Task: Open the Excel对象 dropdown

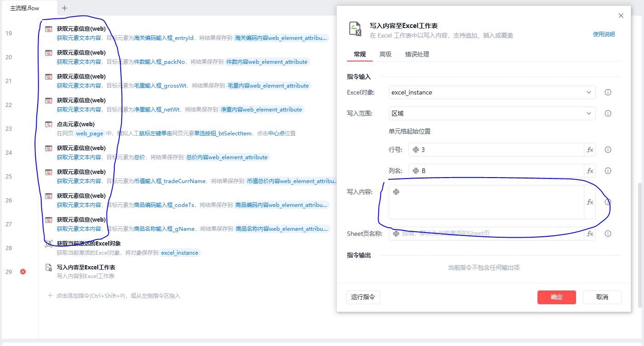Action: coord(492,92)
